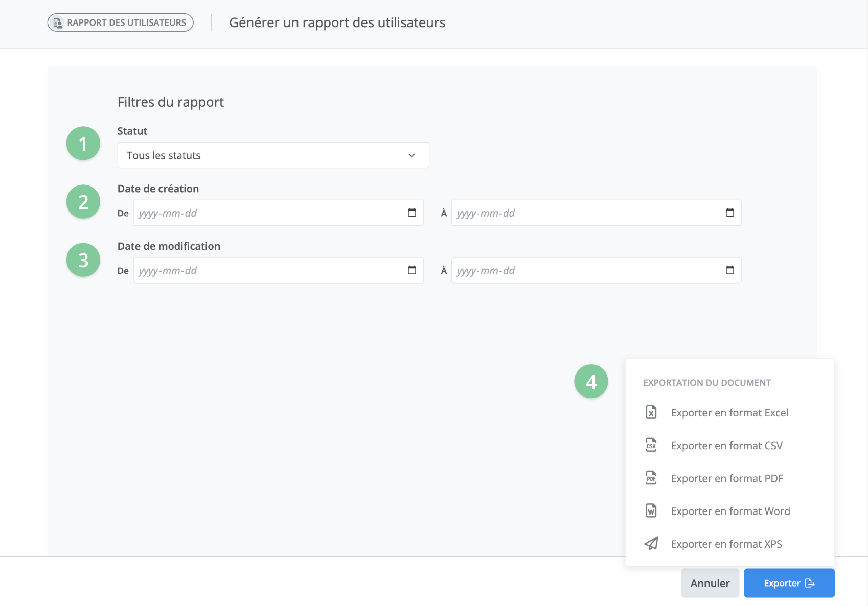Click the Excel file icon in export menu
Image resolution: width=868 pixels, height=606 pixels.
(x=651, y=412)
